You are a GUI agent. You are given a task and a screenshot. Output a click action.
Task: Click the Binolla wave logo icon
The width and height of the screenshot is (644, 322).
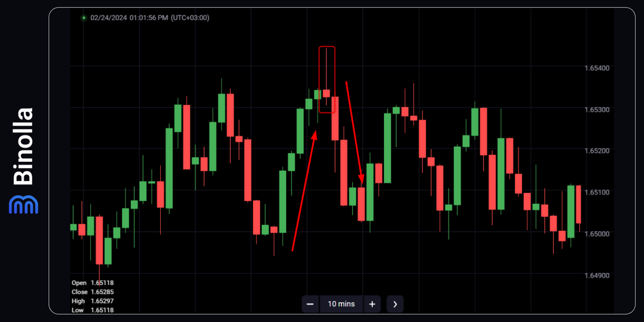[x=23, y=205]
